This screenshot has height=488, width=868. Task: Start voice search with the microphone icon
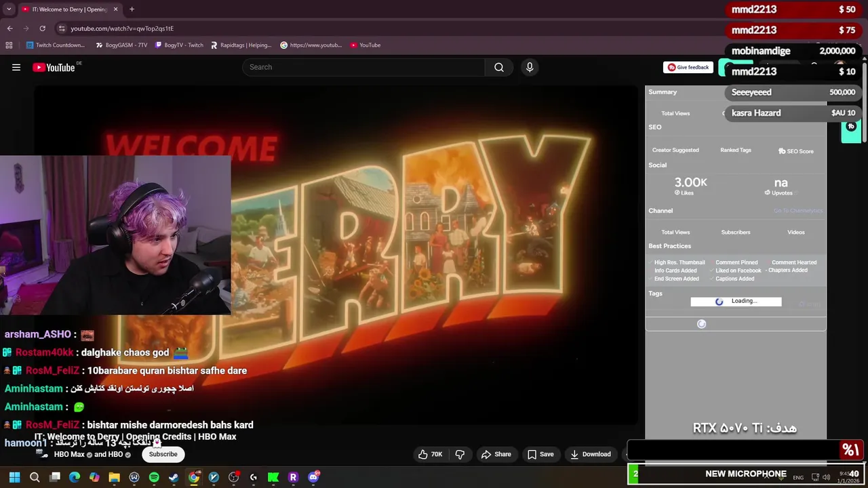(530, 67)
